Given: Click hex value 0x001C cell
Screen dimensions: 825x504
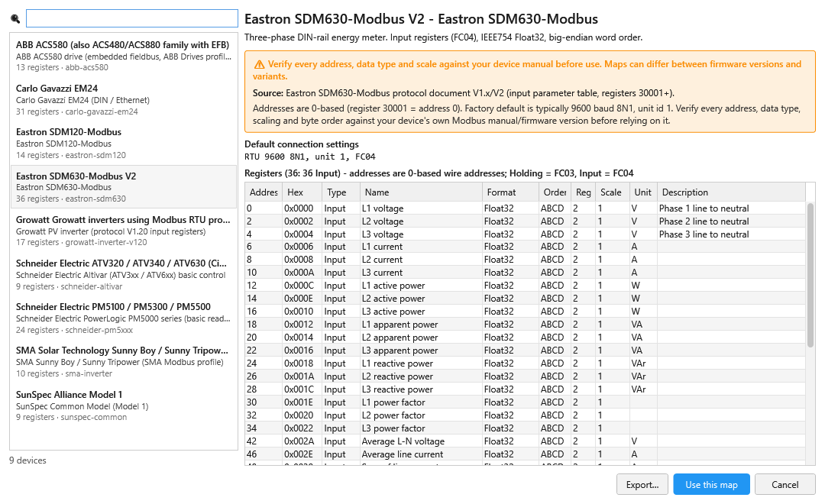Looking at the screenshot, I should (302, 389).
